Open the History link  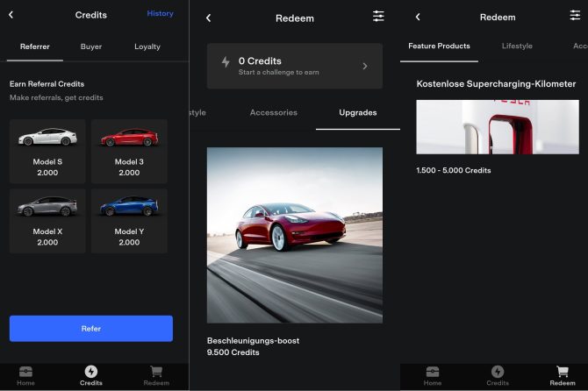click(x=160, y=14)
